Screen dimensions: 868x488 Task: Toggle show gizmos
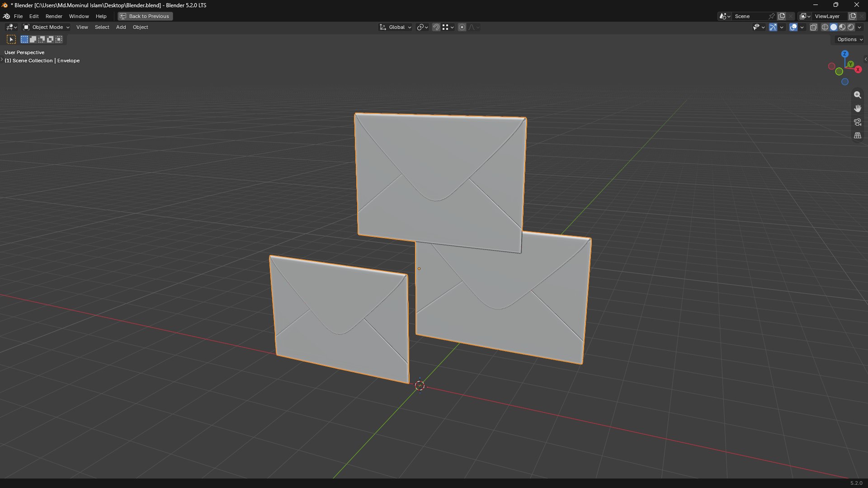coord(773,27)
